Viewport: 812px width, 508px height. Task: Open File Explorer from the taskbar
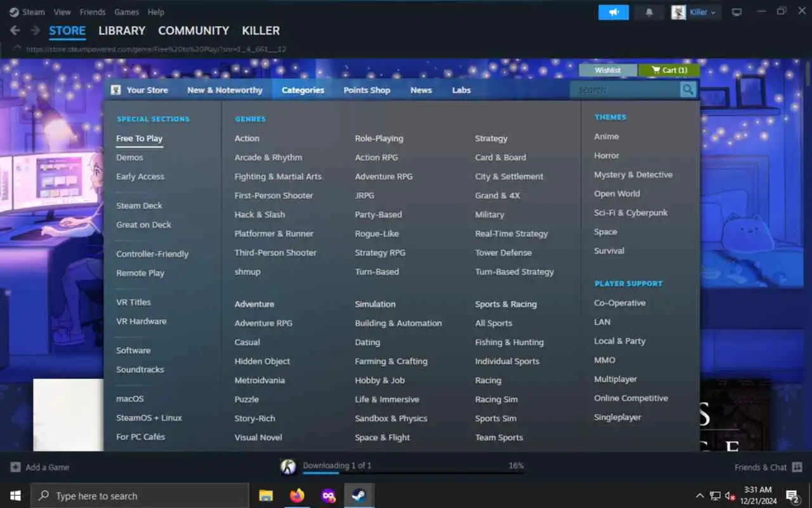tap(266, 496)
